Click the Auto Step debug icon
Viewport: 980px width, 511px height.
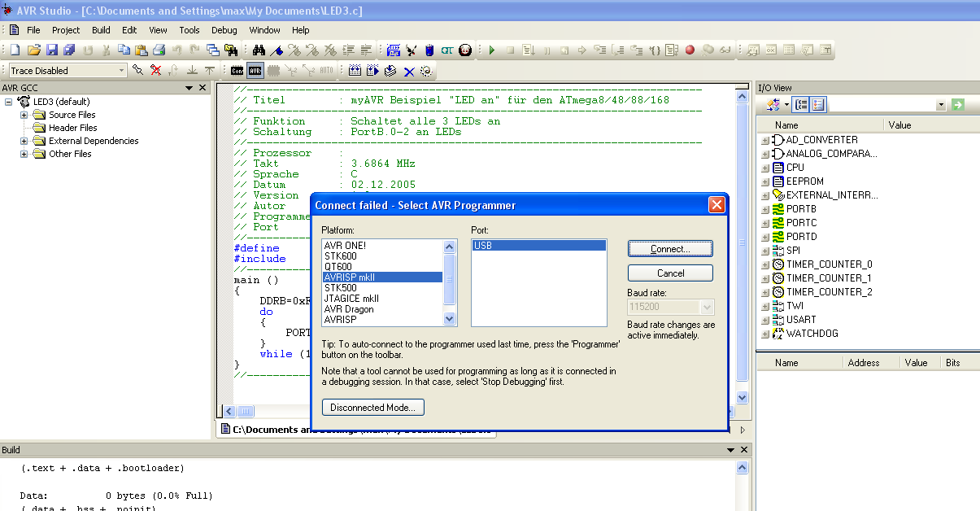click(672, 50)
